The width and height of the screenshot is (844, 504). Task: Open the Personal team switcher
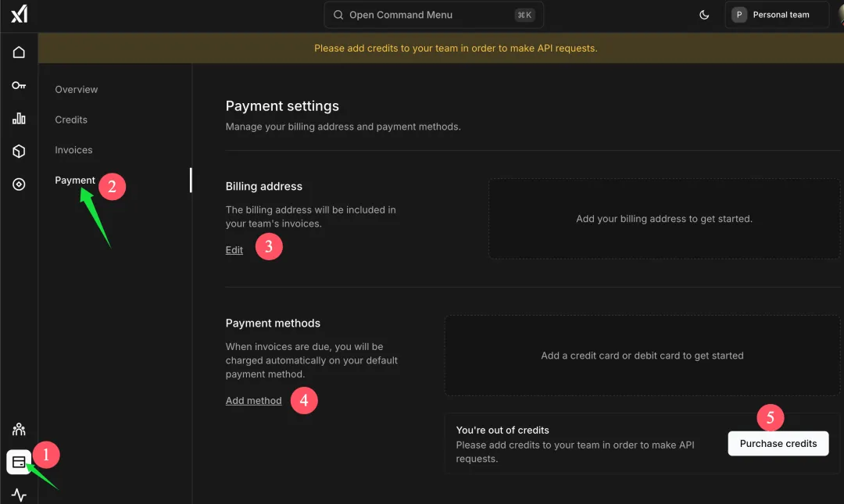click(x=777, y=15)
